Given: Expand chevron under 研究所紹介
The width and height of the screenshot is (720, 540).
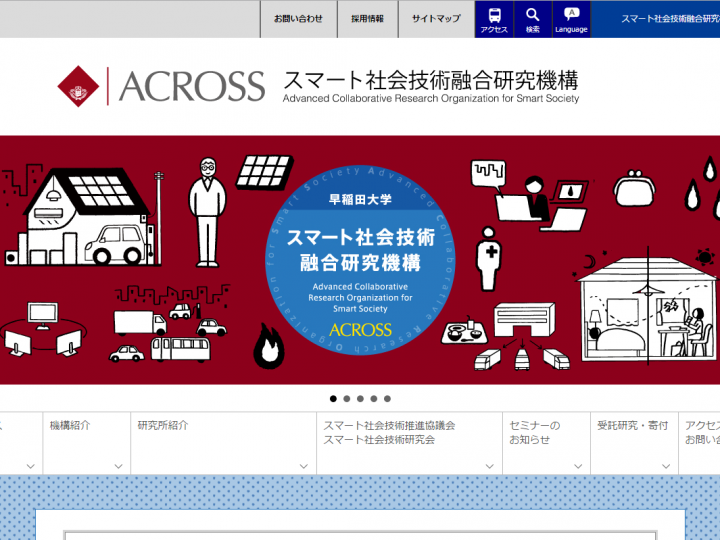Looking at the screenshot, I should pos(304,466).
